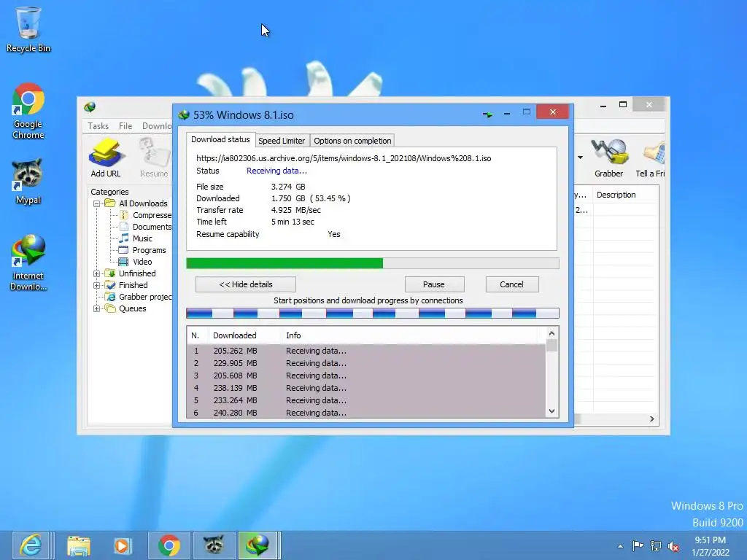Viewport: 747px width, 560px height.
Task: Select the Grabber projects tree item
Action: tap(139, 297)
